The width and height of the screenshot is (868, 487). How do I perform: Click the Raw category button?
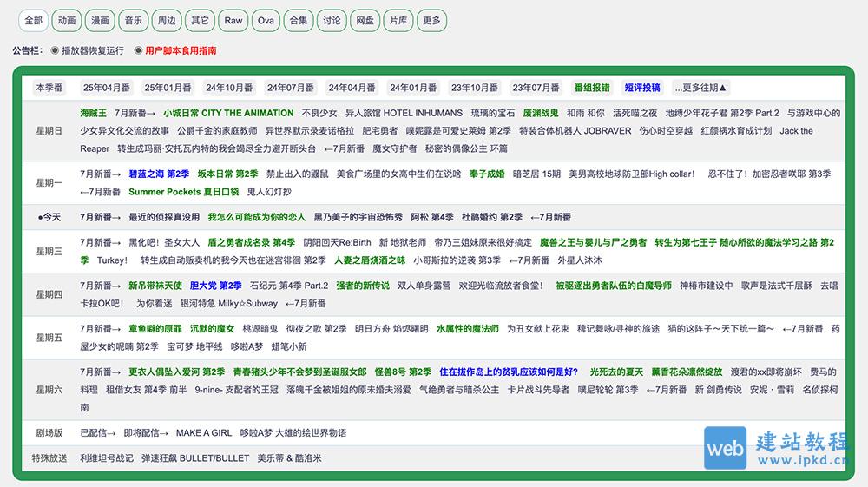coord(233,21)
